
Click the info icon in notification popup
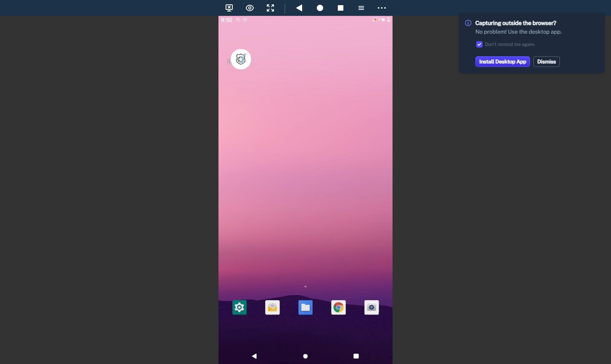(x=468, y=23)
